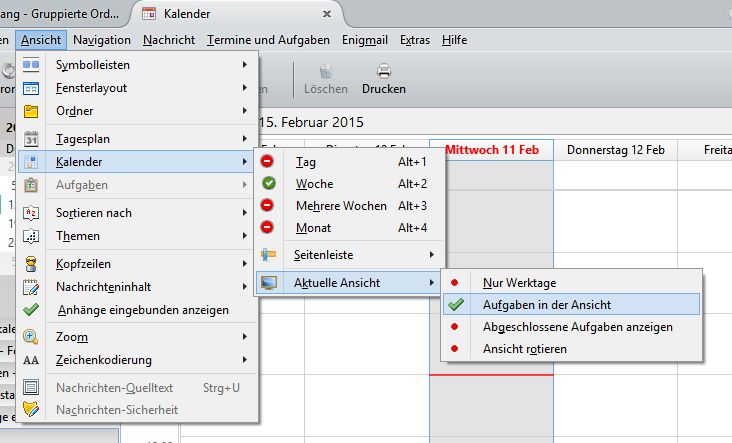
Task: Toggle Anhänge eingebunden anzeigen
Action: (142, 310)
